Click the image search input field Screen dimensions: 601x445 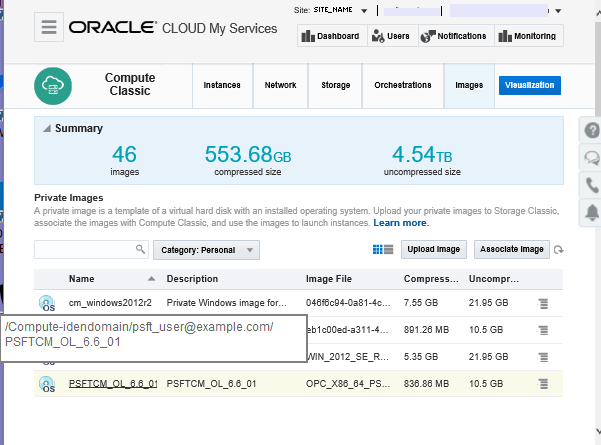[84, 249]
